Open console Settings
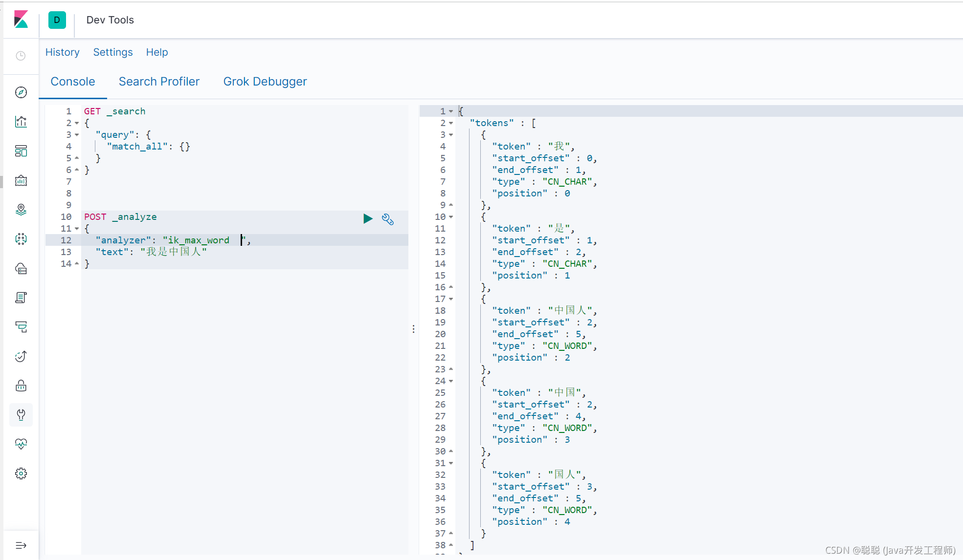 (x=113, y=52)
